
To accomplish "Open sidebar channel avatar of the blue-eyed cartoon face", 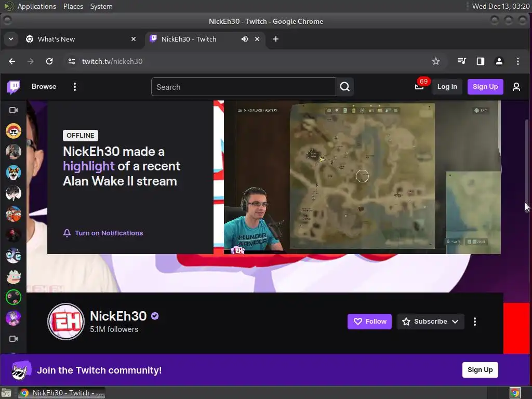I will pyautogui.click(x=14, y=256).
